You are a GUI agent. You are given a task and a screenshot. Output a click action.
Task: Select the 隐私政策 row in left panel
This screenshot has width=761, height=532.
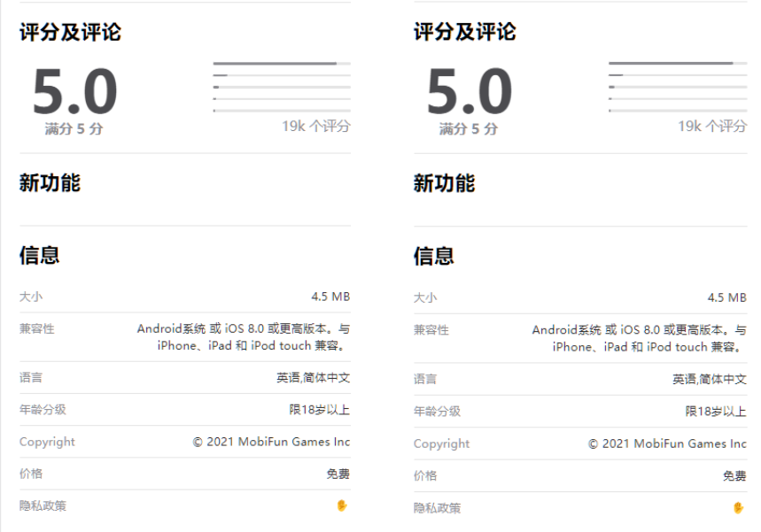click(185, 505)
